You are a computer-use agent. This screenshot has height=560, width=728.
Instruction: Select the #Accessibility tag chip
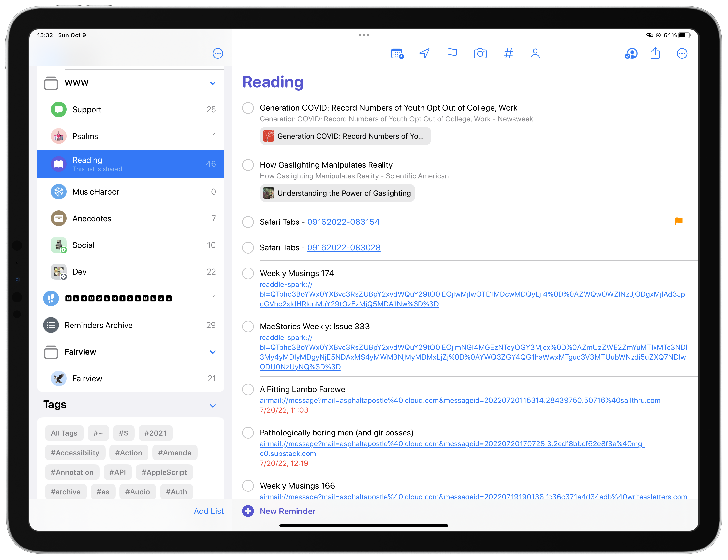click(x=75, y=453)
